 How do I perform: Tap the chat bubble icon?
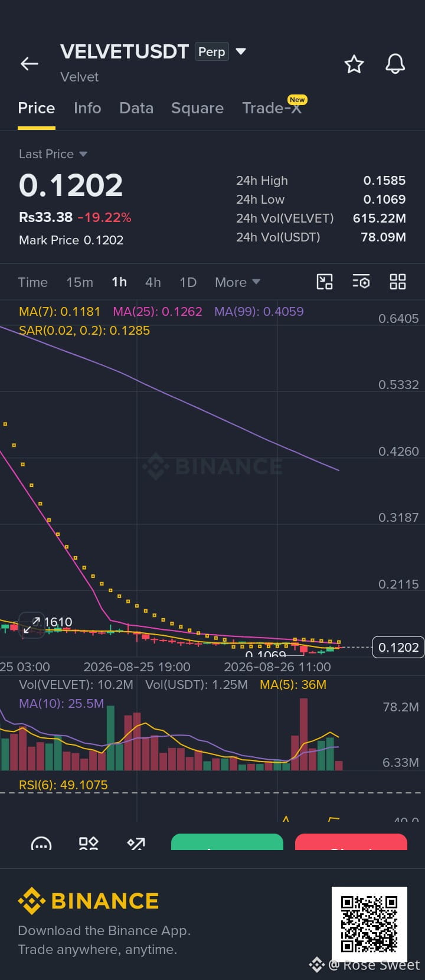coord(41,843)
